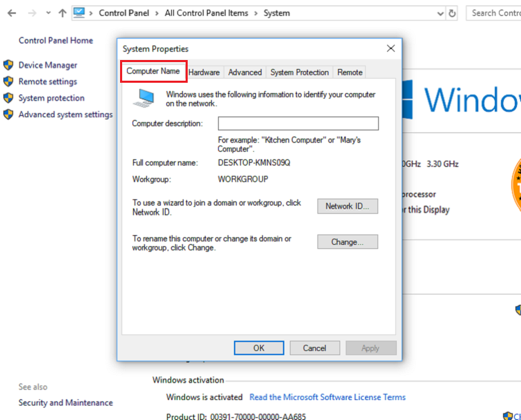Select the Advanced tab

[x=245, y=72]
